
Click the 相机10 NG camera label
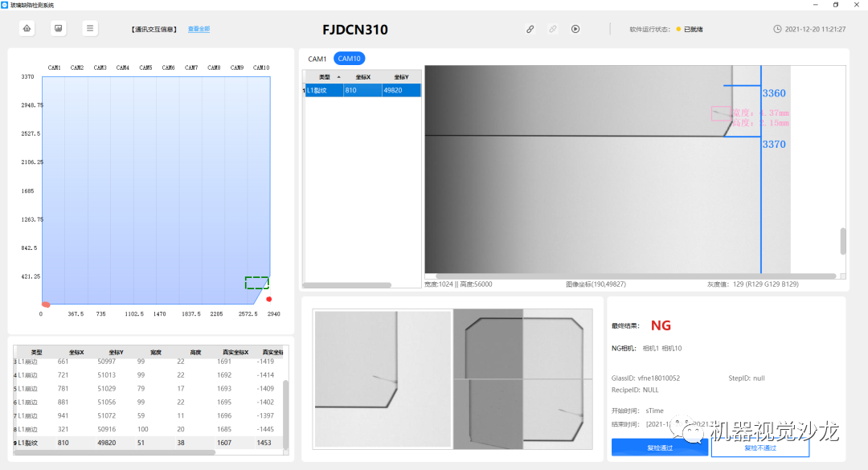(672, 348)
